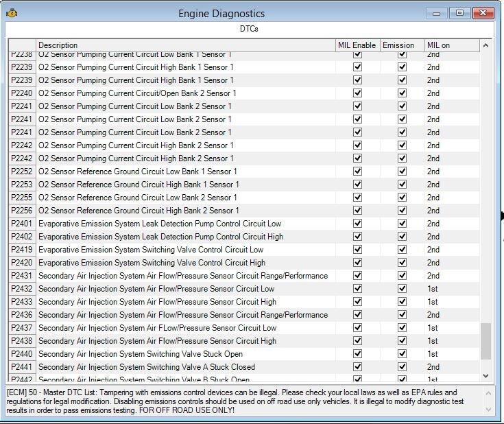Disable MIL Enable for P2419

357,250
